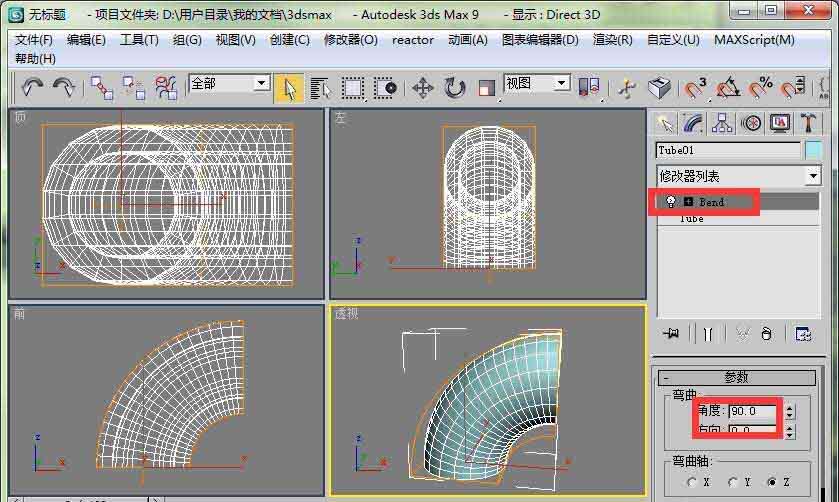Open the Motion panel wheel icon
Viewport: 839px width, 502px height.
coord(751,123)
